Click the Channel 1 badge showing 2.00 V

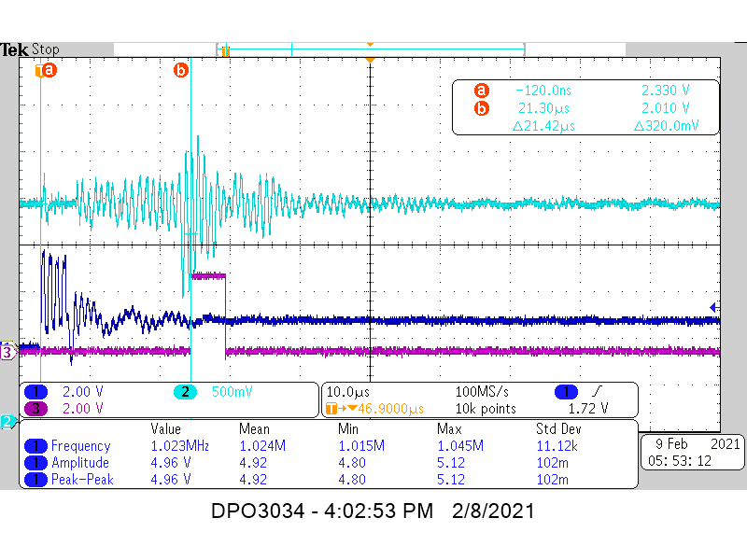point(35,392)
